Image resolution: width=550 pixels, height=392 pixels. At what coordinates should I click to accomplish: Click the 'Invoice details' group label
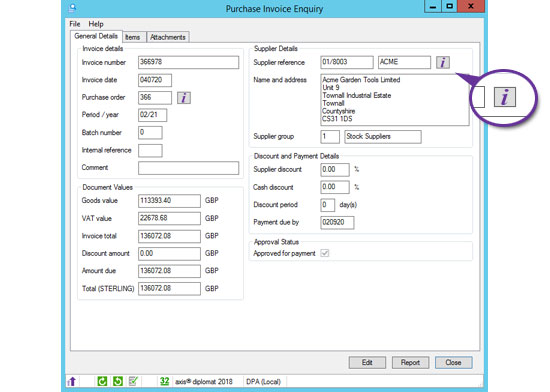coord(102,49)
